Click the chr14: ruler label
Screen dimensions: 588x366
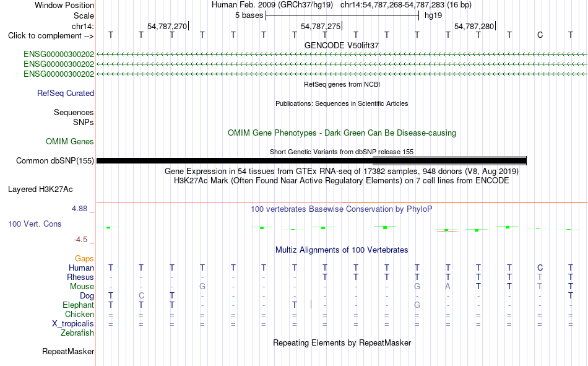pos(83,26)
